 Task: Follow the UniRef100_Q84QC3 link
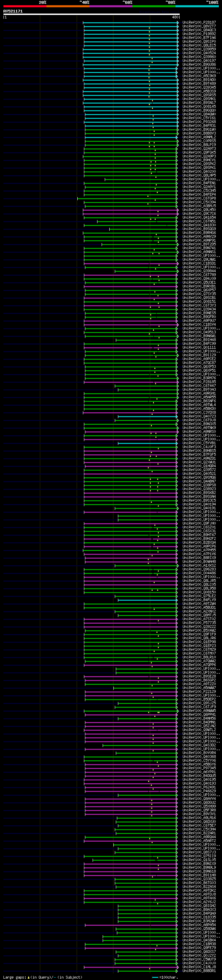(199, 30)
